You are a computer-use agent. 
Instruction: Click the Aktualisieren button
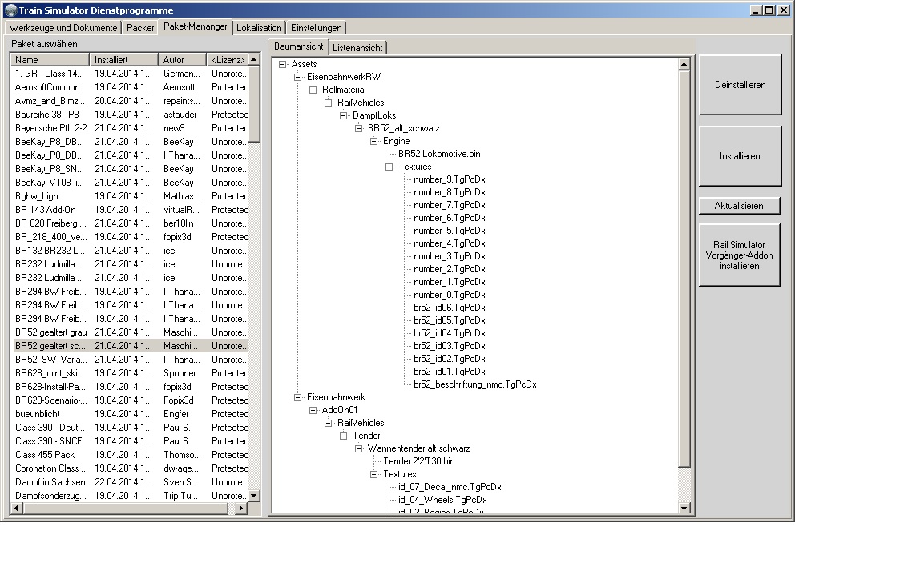[x=739, y=206]
